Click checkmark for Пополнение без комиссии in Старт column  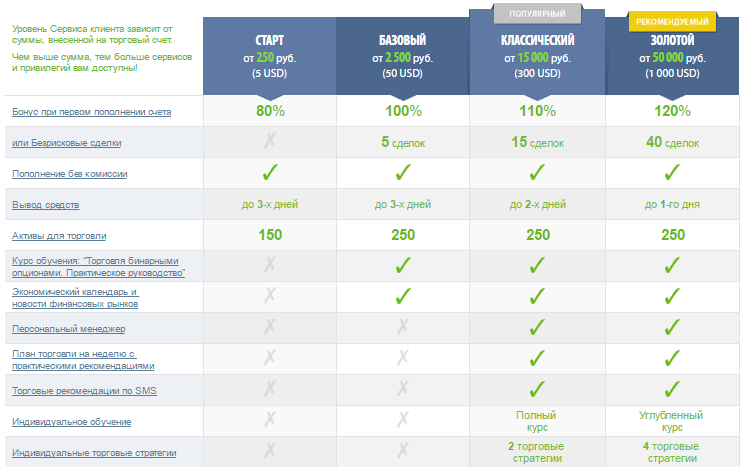tap(270, 172)
